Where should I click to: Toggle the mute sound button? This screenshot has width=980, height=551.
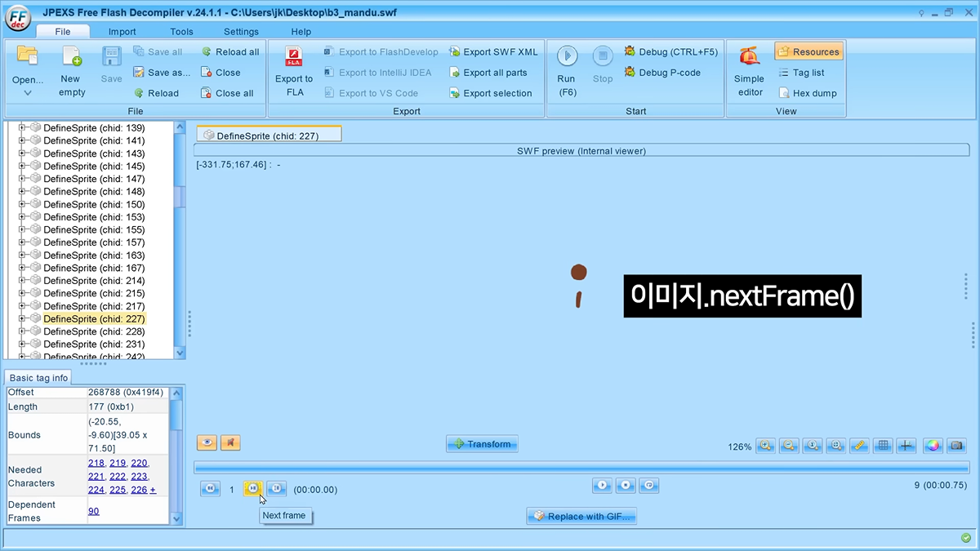pos(230,442)
